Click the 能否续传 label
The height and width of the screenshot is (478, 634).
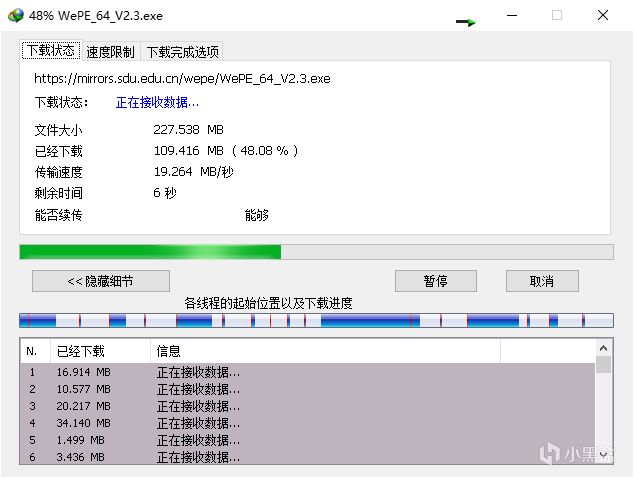(59, 215)
